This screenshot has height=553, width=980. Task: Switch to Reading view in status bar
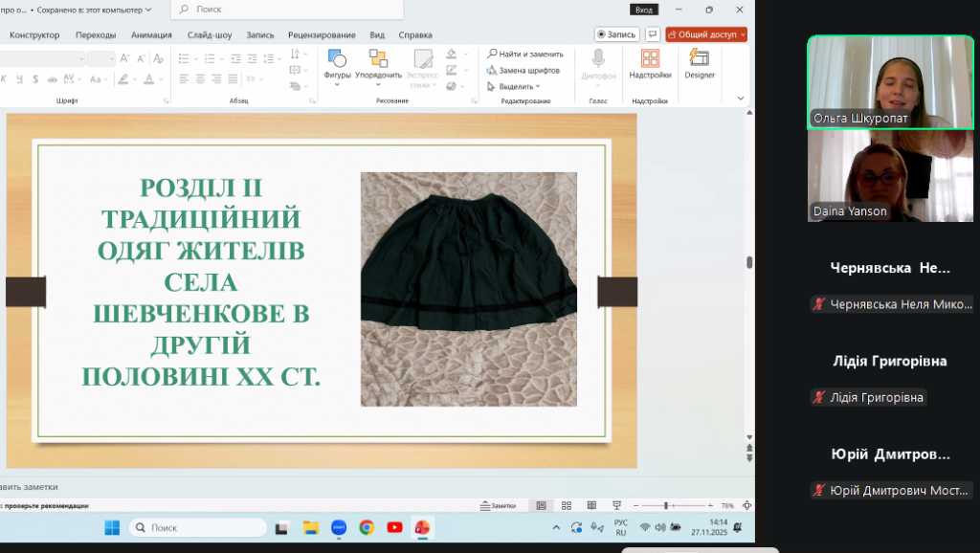(591, 505)
